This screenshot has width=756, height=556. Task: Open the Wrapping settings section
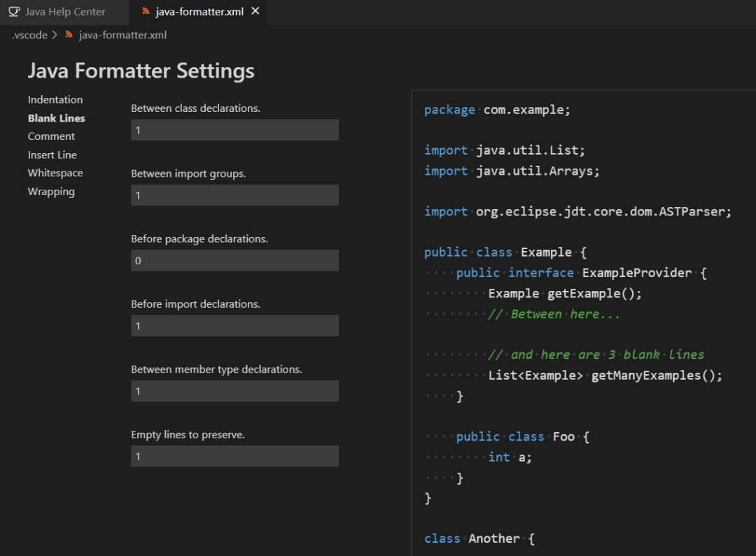pyautogui.click(x=51, y=191)
